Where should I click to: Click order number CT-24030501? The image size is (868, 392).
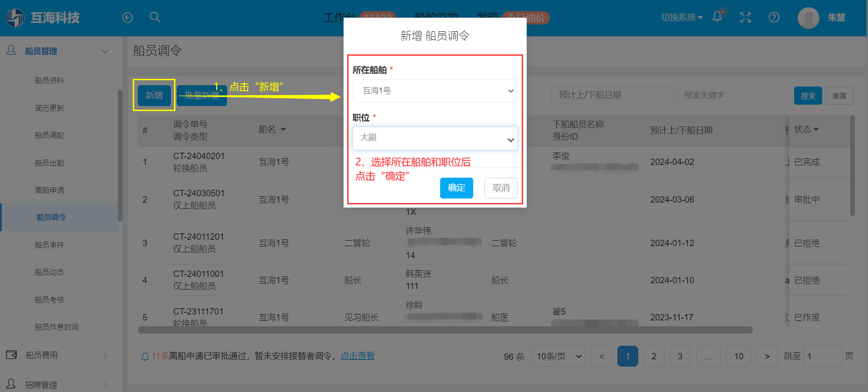point(199,193)
